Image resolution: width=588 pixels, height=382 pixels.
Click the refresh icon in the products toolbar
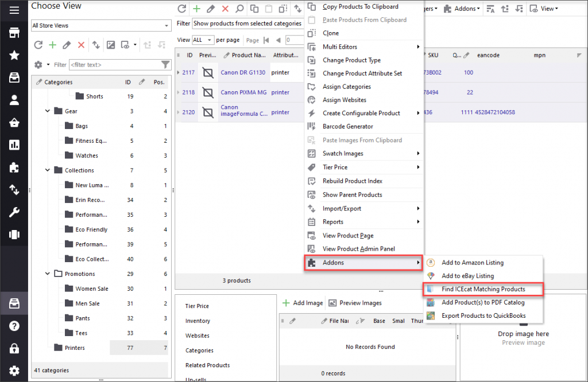182,9
